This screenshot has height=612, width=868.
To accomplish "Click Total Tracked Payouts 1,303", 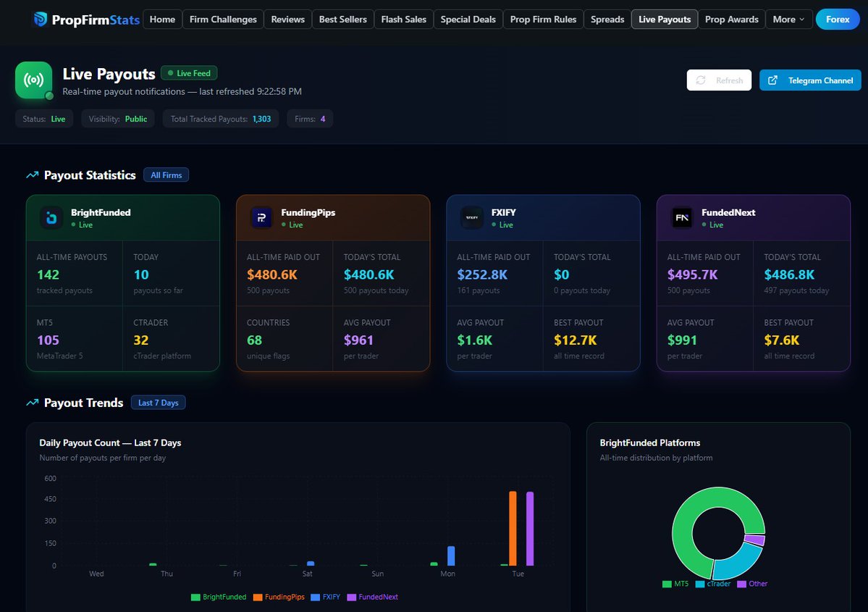I will click(221, 119).
